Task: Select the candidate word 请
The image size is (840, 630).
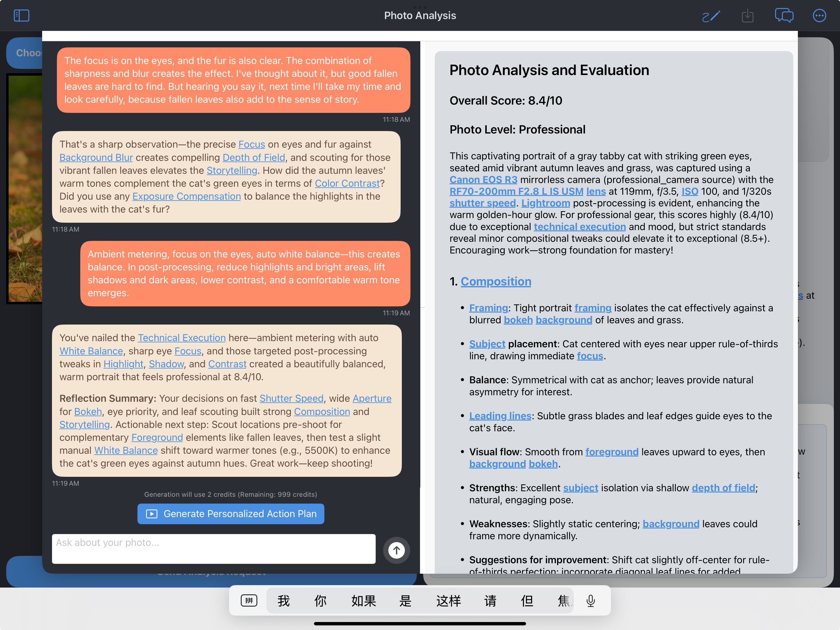Action: (x=490, y=601)
